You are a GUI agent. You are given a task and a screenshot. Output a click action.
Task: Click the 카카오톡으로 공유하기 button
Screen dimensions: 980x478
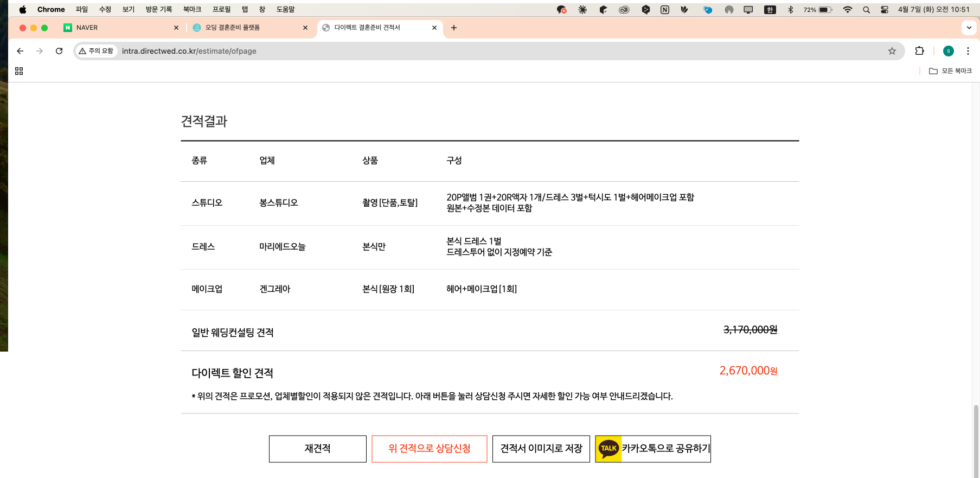tap(653, 449)
